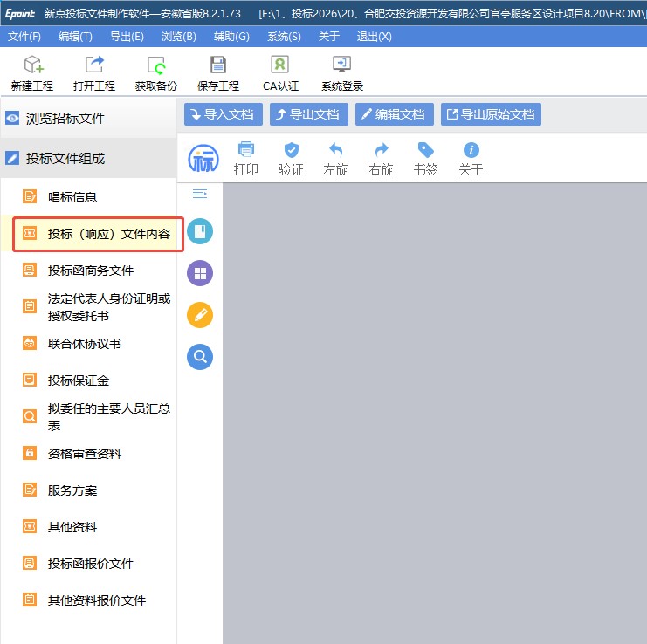This screenshot has width=647, height=644.
Task: Select 投标函报价文件 item
Action: [89, 563]
